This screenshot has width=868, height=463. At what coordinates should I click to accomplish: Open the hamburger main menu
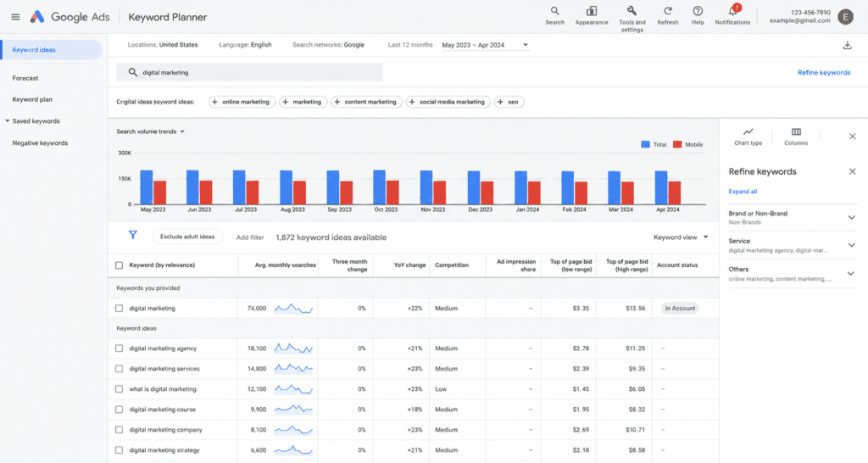pyautogui.click(x=15, y=17)
